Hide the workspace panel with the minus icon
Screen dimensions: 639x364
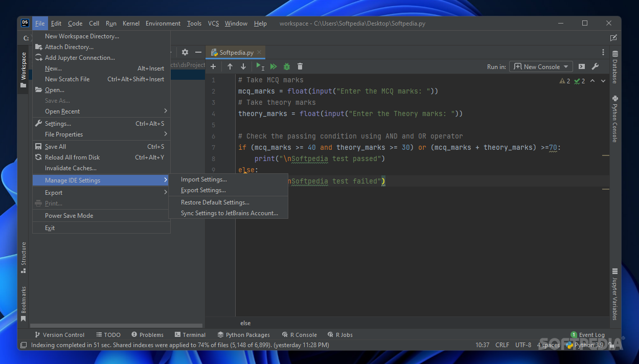point(198,52)
